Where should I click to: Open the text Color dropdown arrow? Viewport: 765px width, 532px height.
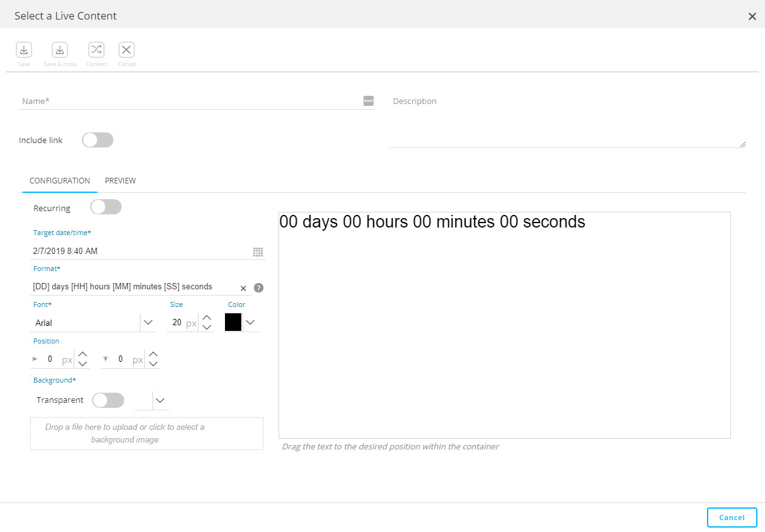click(250, 323)
